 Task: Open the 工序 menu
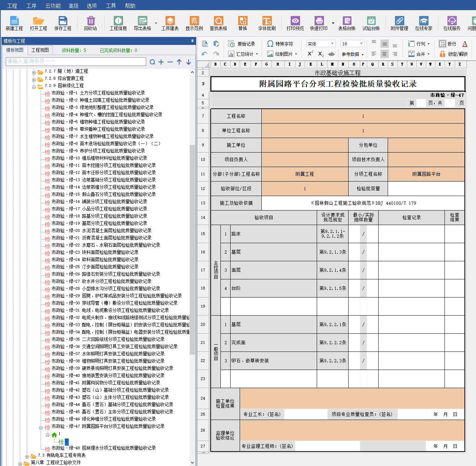(31, 6)
